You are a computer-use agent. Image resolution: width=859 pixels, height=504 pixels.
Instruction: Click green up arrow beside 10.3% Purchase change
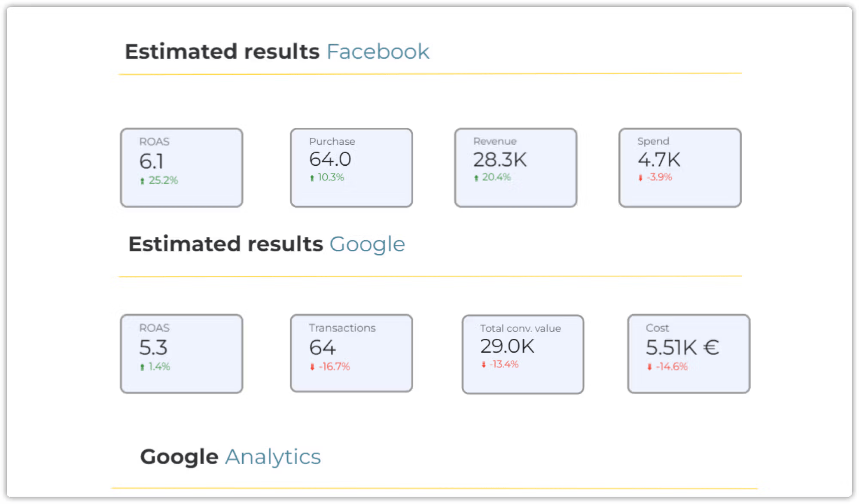coord(312,178)
